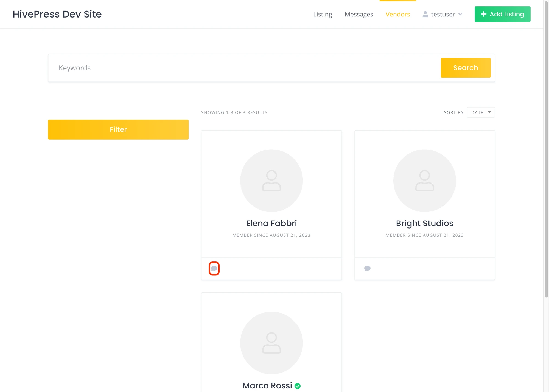
Task: Click Elena Fabbri's avatar placeholder
Action: pos(271,181)
